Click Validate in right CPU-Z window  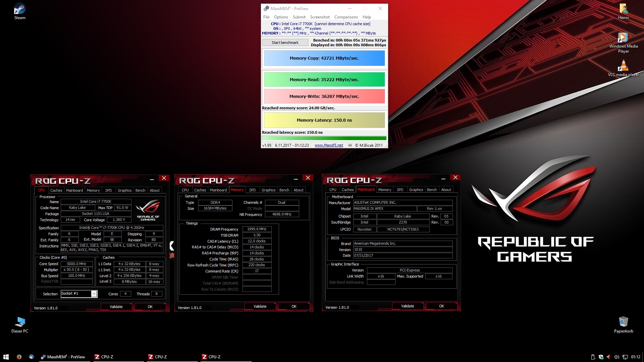pyautogui.click(x=408, y=306)
